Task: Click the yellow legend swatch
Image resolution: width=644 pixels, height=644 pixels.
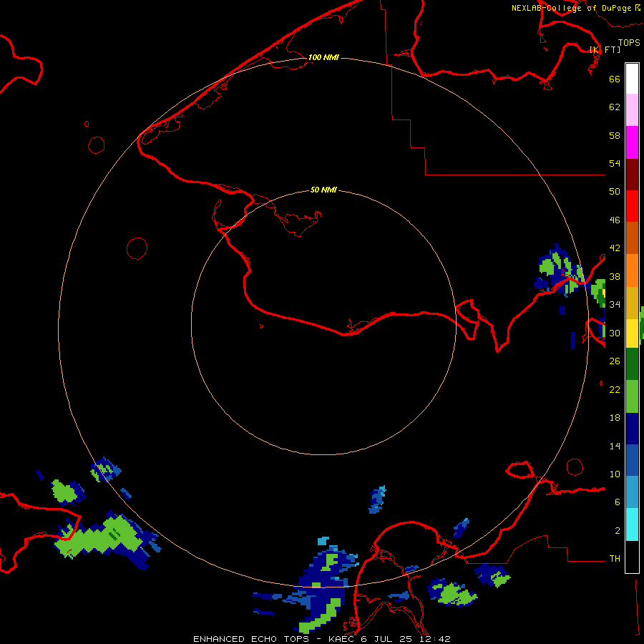Action: 632,333
